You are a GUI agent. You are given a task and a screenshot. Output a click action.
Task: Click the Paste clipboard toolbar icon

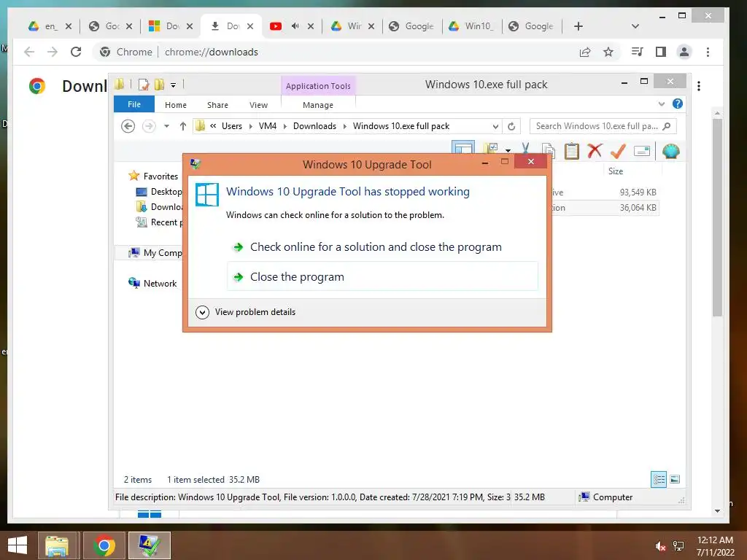(572, 151)
